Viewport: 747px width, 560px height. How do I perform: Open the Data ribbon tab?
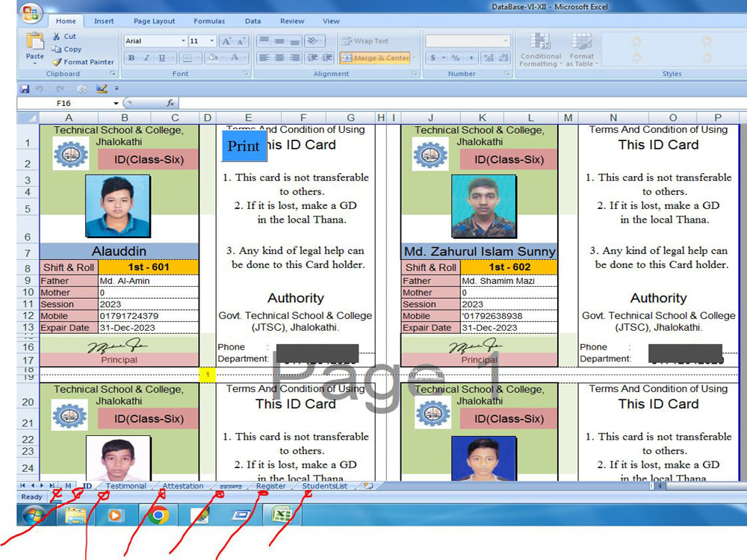click(x=253, y=21)
